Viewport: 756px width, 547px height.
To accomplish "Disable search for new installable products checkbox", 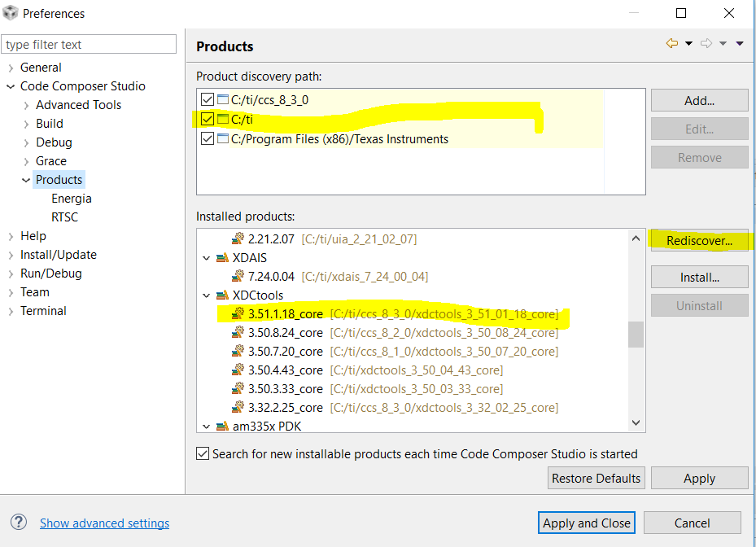I will (203, 453).
